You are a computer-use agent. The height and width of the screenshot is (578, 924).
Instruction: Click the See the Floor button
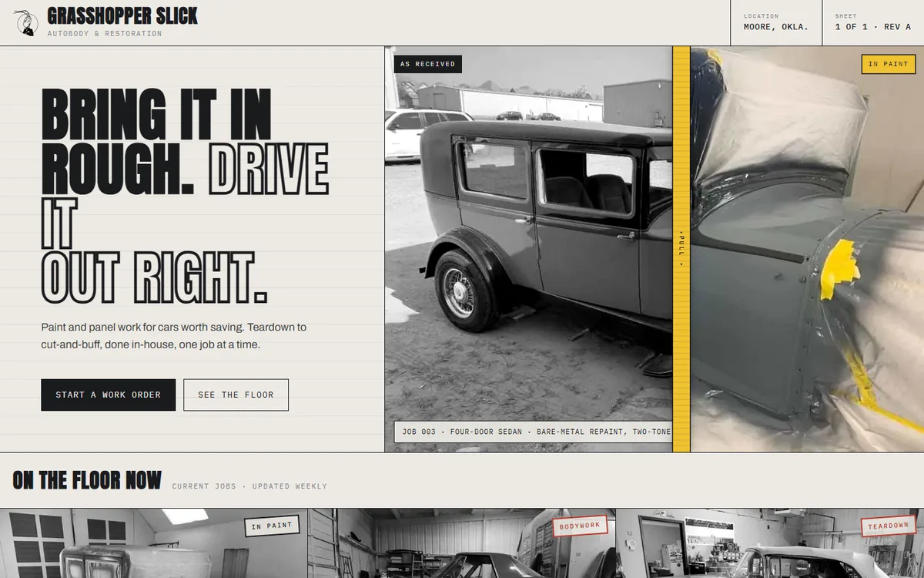pyautogui.click(x=236, y=395)
